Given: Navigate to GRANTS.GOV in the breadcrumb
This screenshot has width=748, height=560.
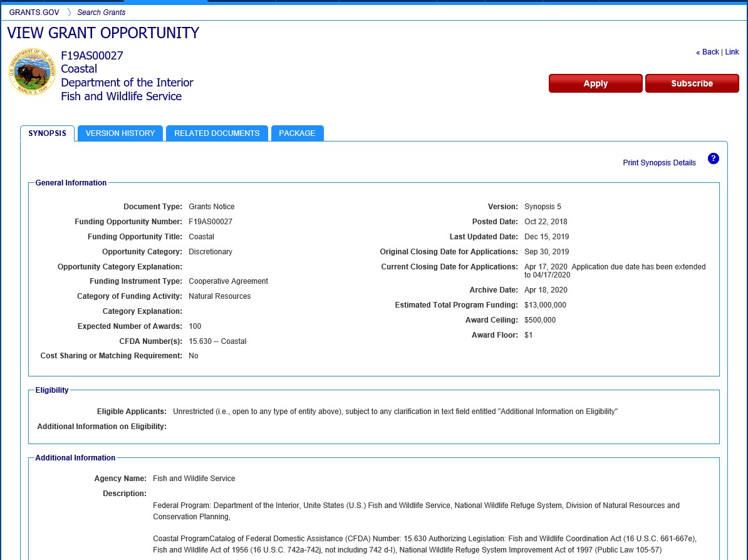Looking at the screenshot, I should [x=34, y=13].
